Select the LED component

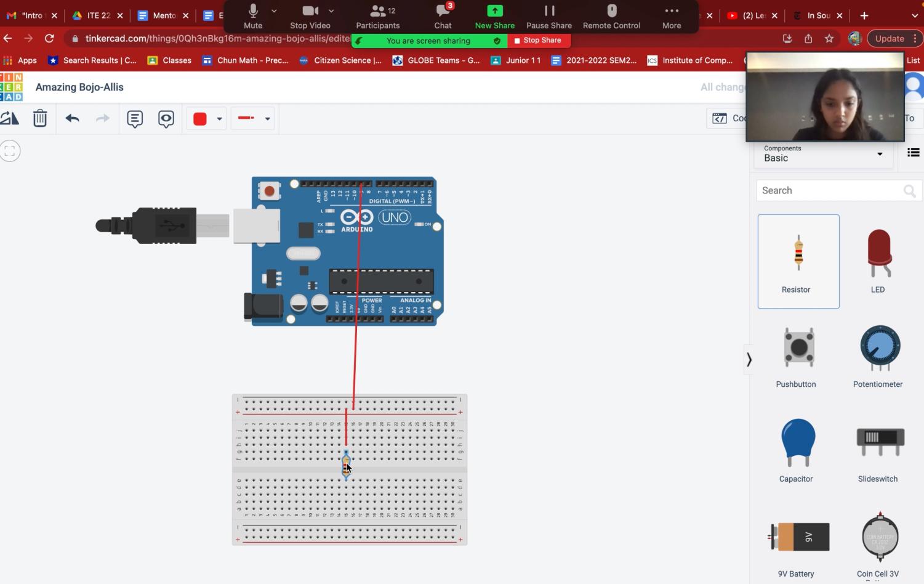tap(878, 261)
